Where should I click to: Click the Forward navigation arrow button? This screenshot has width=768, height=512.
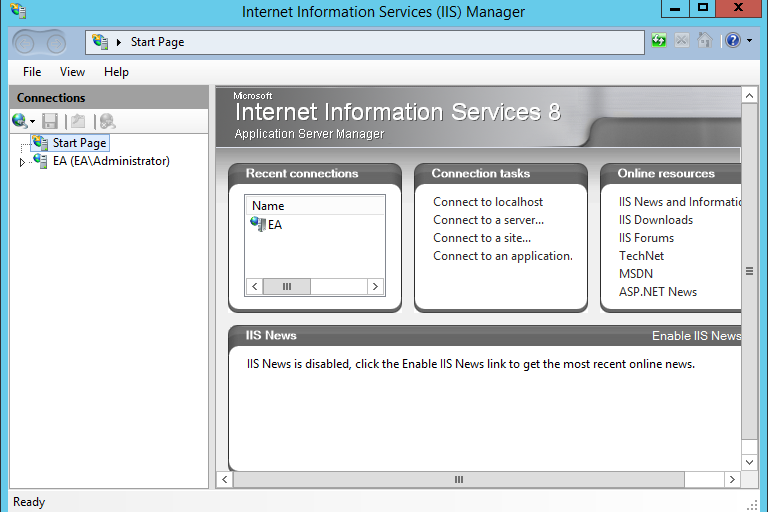[x=56, y=44]
